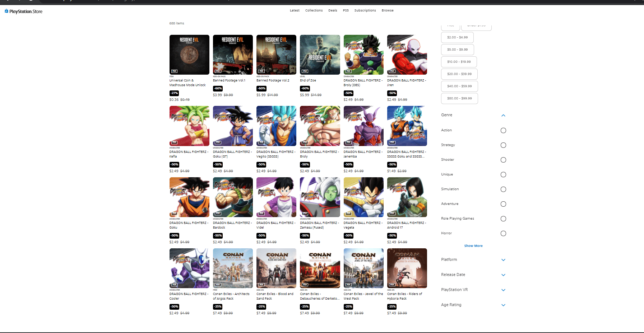Go to the Subscriptions menu item
Image resolution: width=644 pixels, height=333 pixels.
click(x=365, y=10)
